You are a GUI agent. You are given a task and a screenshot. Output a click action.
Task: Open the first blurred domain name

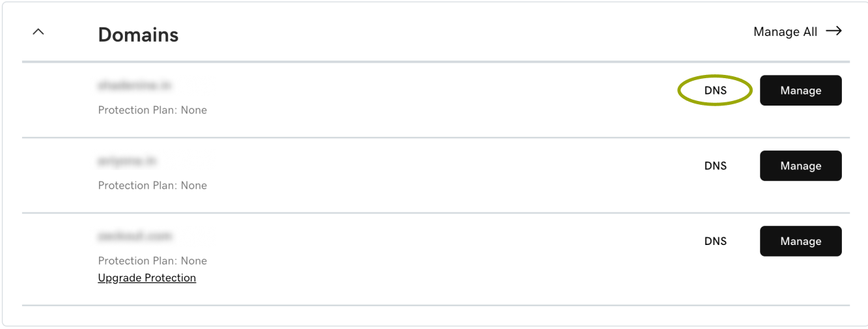(x=135, y=85)
